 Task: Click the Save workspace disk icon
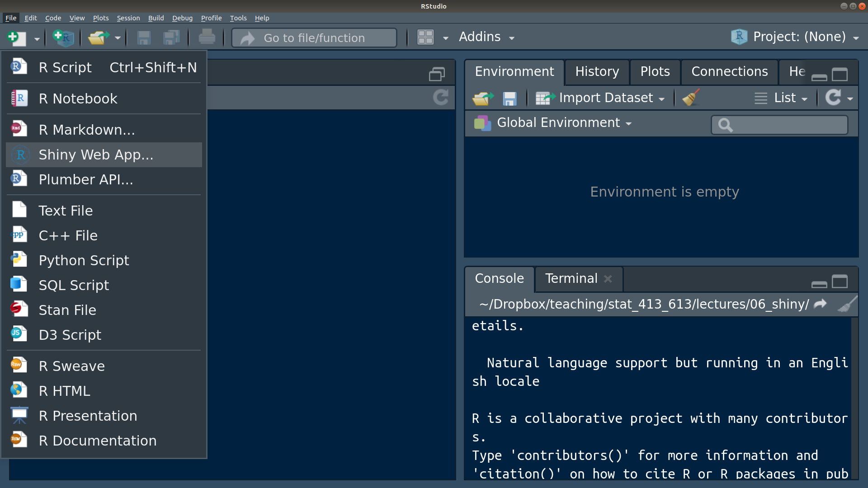click(x=509, y=99)
